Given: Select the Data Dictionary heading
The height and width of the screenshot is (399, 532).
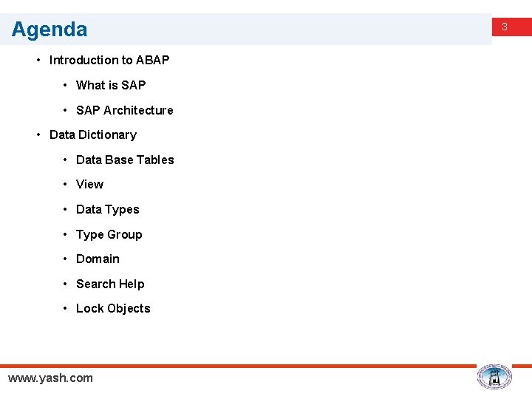Looking at the screenshot, I should click(x=92, y=134).
